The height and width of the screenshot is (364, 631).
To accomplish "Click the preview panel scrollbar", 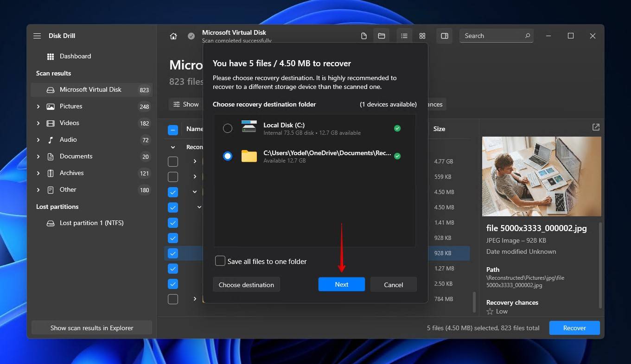I will [601, 265].
